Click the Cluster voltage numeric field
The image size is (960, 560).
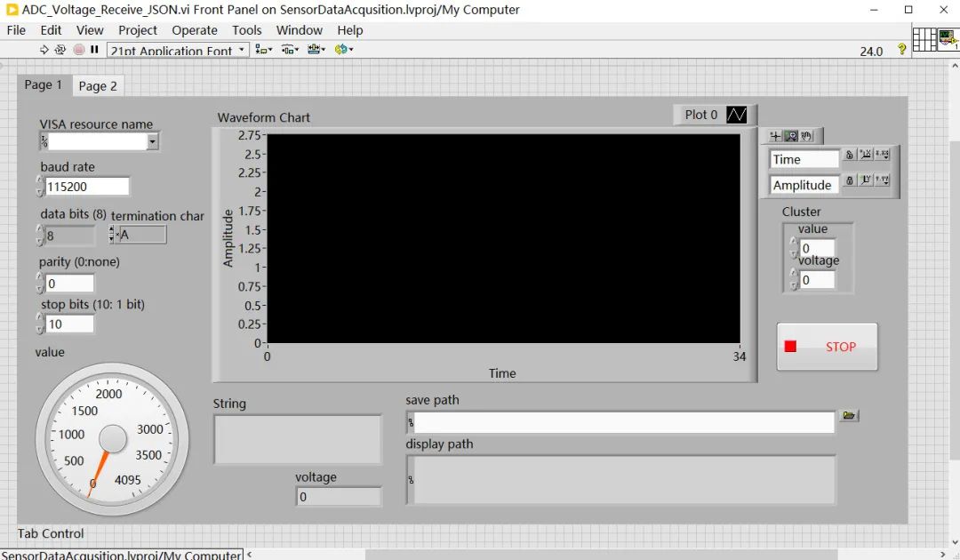(818, 280)
